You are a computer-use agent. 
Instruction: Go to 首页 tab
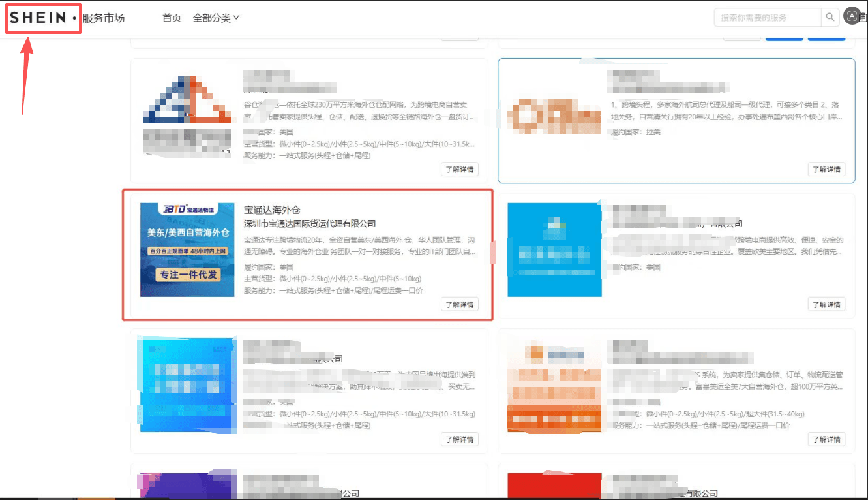tap(172, 18)
